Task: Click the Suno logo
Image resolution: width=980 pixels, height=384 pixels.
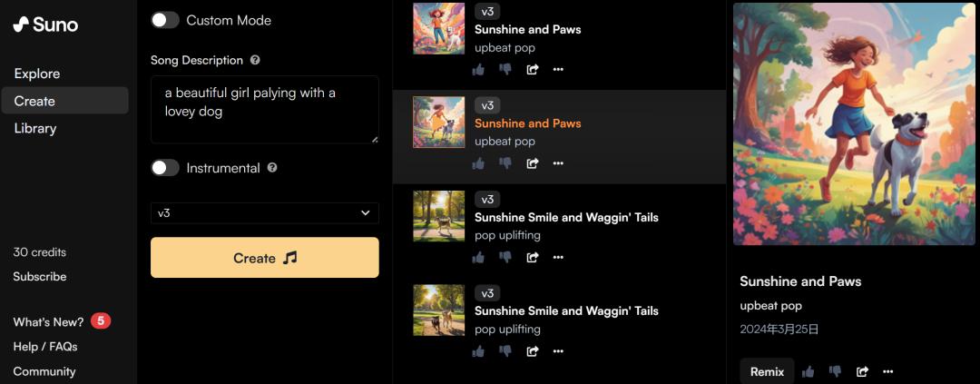Action: point(45,25)
